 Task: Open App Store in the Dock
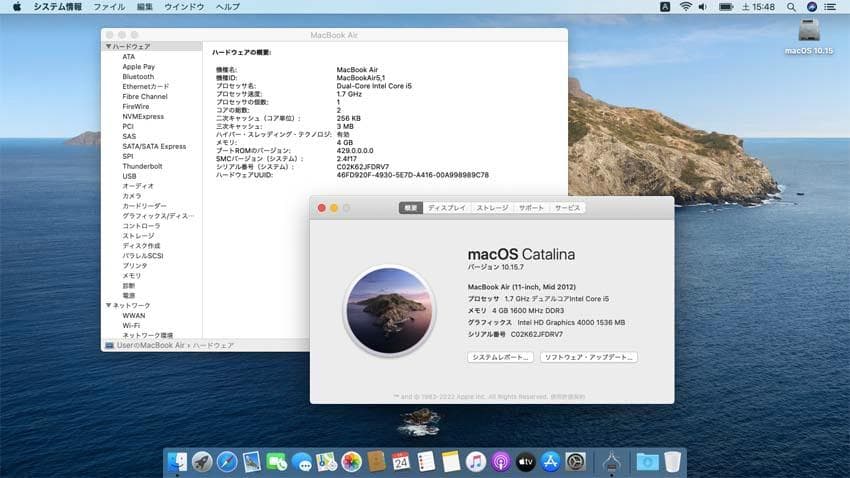pyautogui.click(x=550, y=462)
